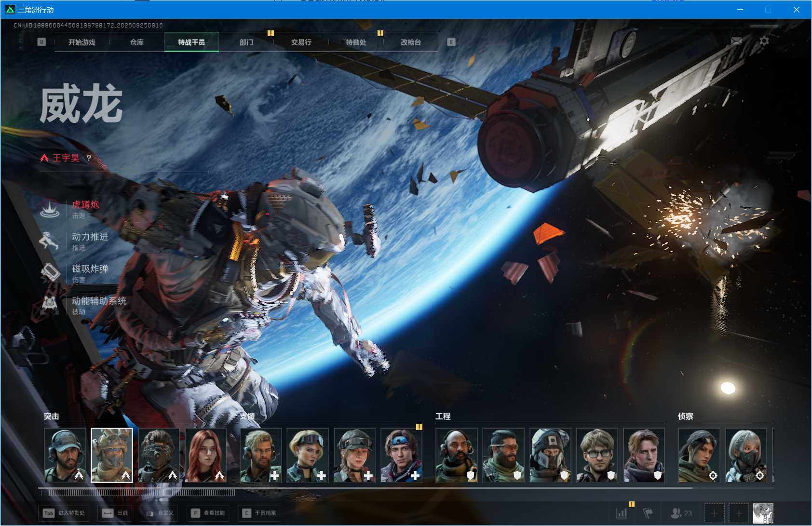This screenshot has width=812, height=526.
Task: Open the 特勤处 tab
Action: pos(356,42)
